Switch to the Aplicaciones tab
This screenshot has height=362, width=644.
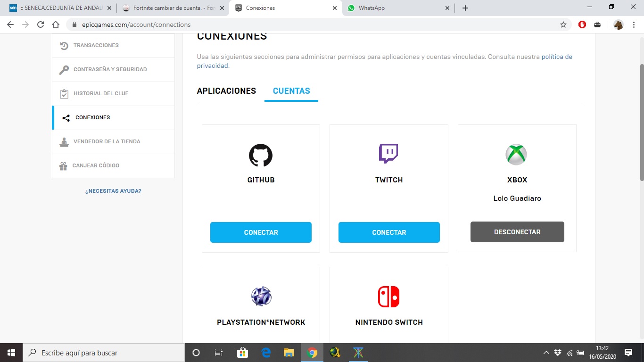[226, 91]
